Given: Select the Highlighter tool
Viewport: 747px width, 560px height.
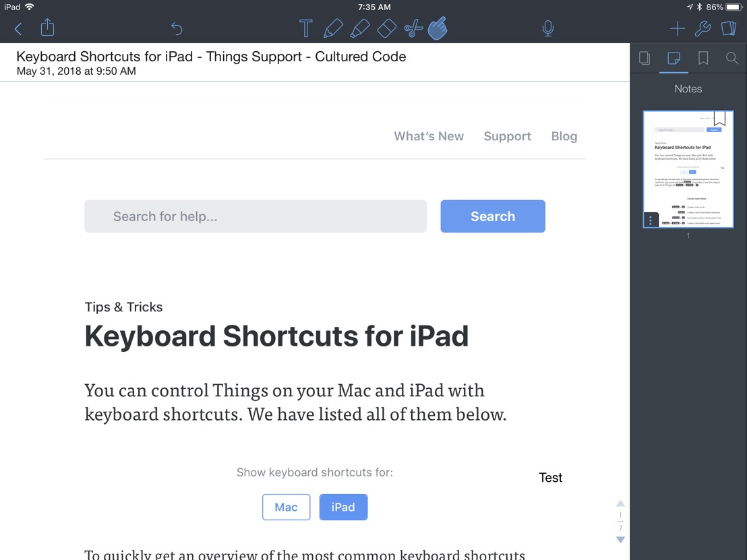Looking at the screenshot, I should tap(360, 28).
